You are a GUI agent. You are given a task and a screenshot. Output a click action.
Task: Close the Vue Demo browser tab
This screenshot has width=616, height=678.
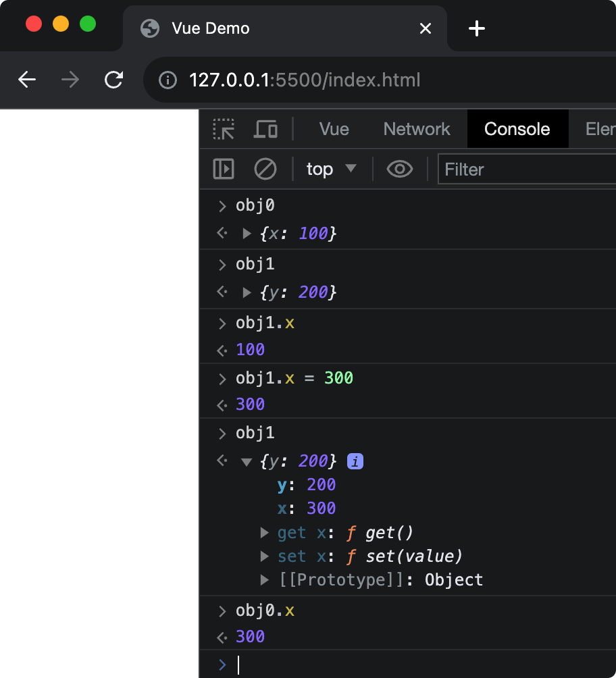pyautogui.click(x=426, y=28)
